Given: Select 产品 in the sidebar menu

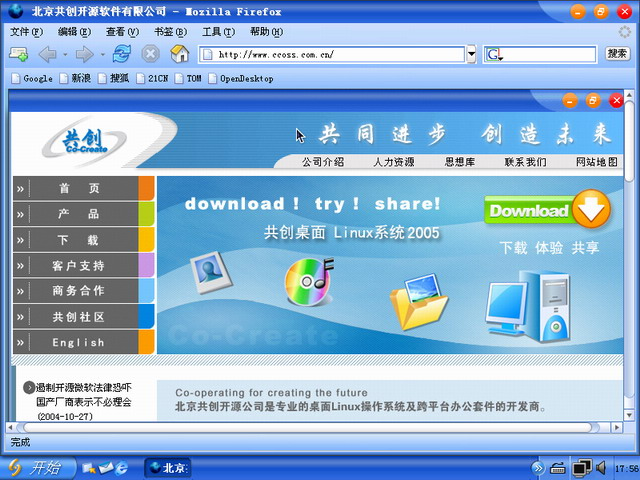Looking at the screenshot, I should [84, 214].
